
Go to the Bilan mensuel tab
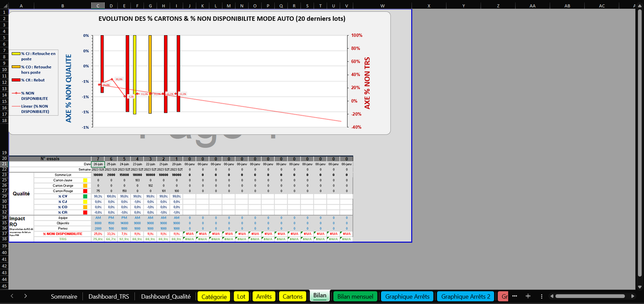(355, 296)
